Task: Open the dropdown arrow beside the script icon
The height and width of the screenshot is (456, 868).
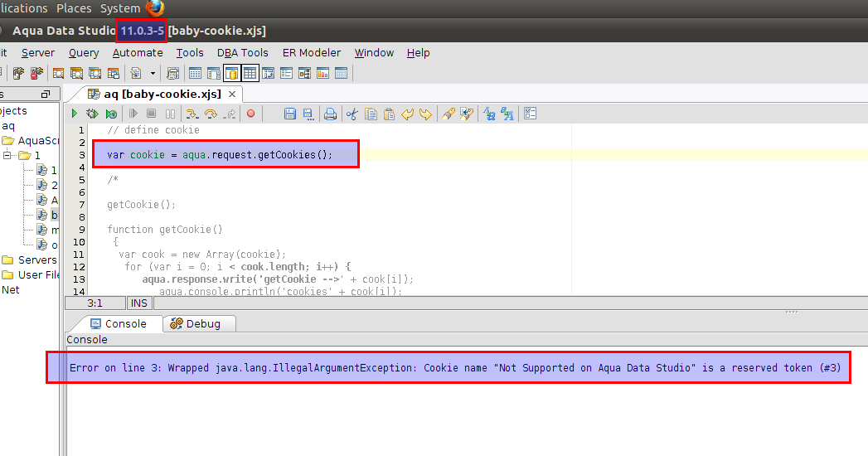Action: [x=153, y=73]
